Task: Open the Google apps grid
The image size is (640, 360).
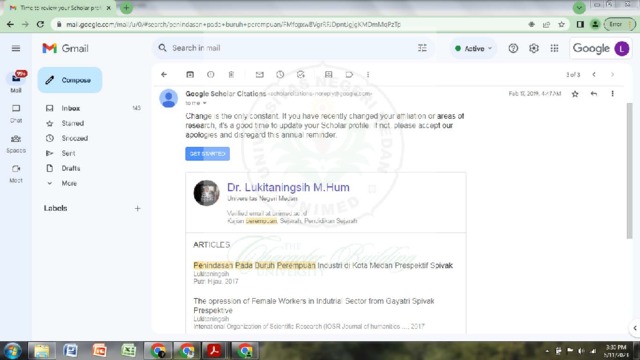Action: (554, 48)
